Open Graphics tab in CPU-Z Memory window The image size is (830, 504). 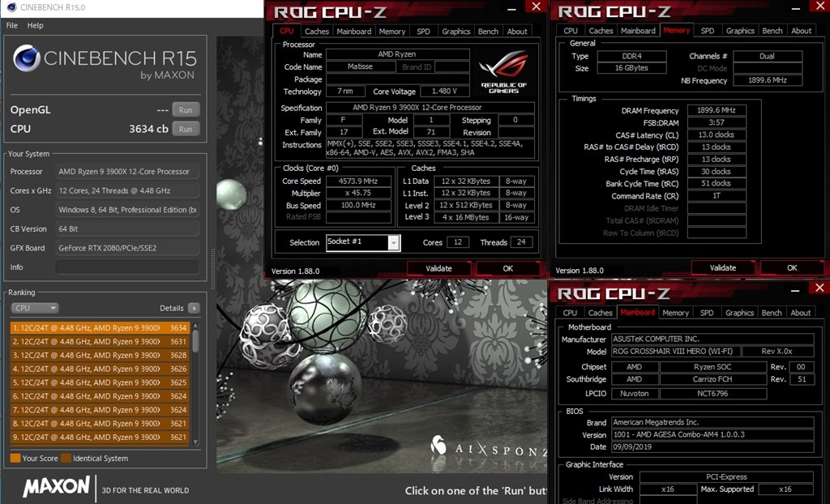point(741,31)
